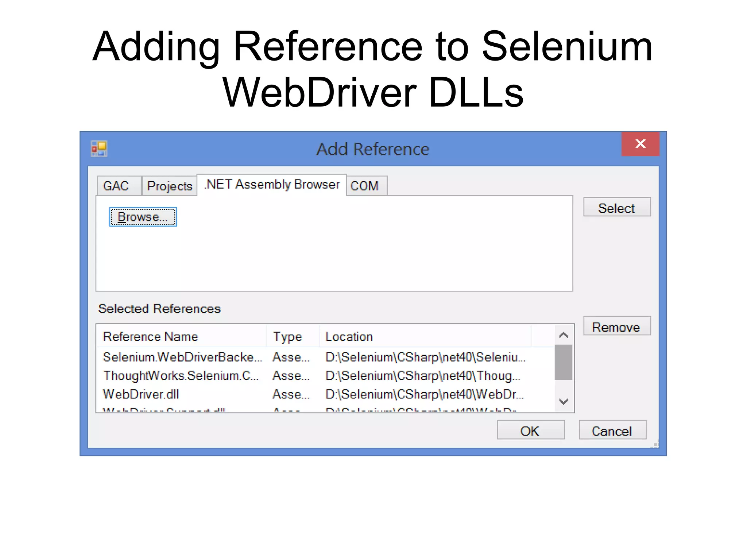This screenshot has width=747, height=560.
Task: Click the scroll down arrow of references list
Action: pyautogui.click(x=564, y=402)
